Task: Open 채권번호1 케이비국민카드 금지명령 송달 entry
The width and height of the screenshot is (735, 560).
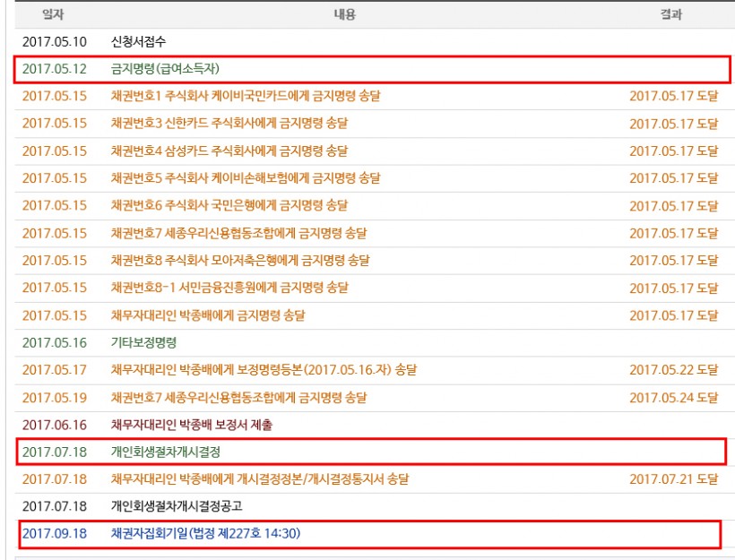Action: point(246,96)
